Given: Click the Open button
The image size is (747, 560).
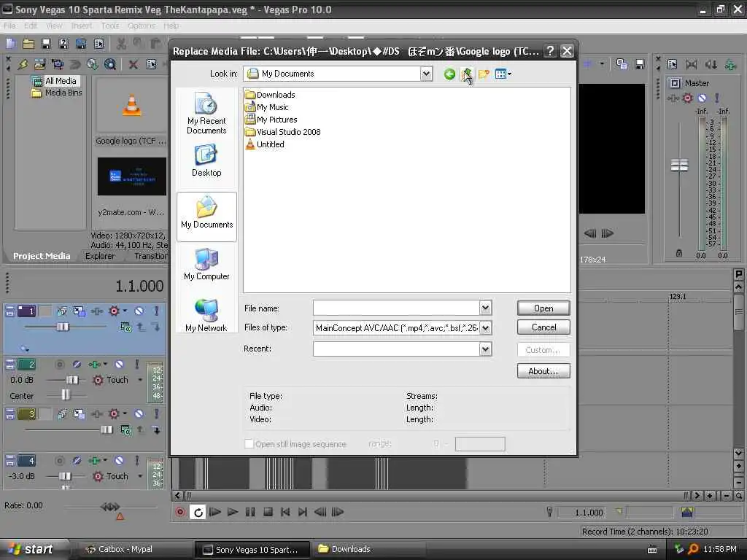Looking at the screenshot, I should (543, 308).
